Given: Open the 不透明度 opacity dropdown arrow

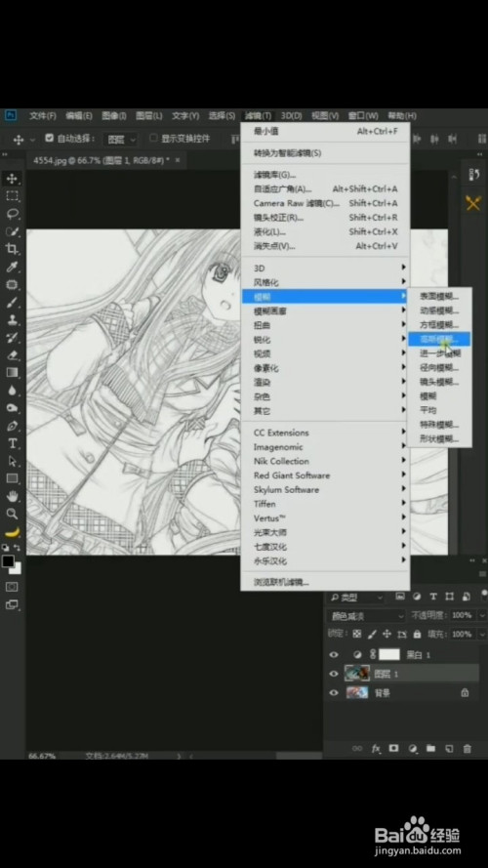Looking at the screenshot, I should [482, 615].
